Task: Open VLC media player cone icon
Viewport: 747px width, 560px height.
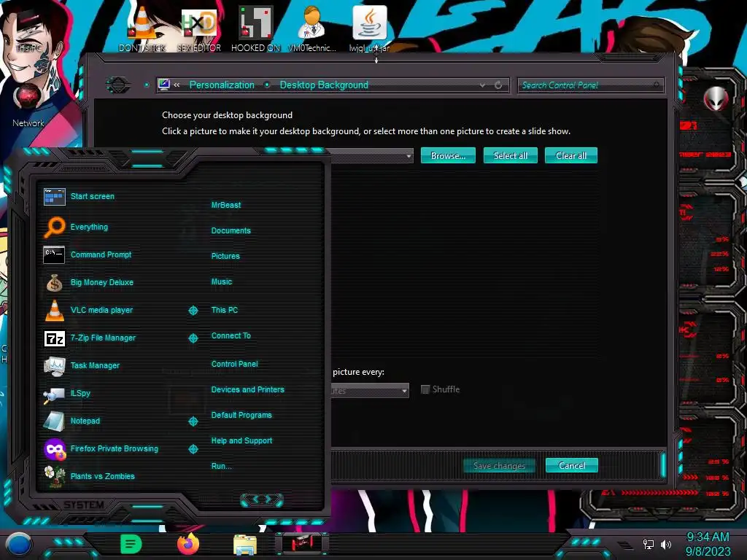Action: [x=54, y=310]
